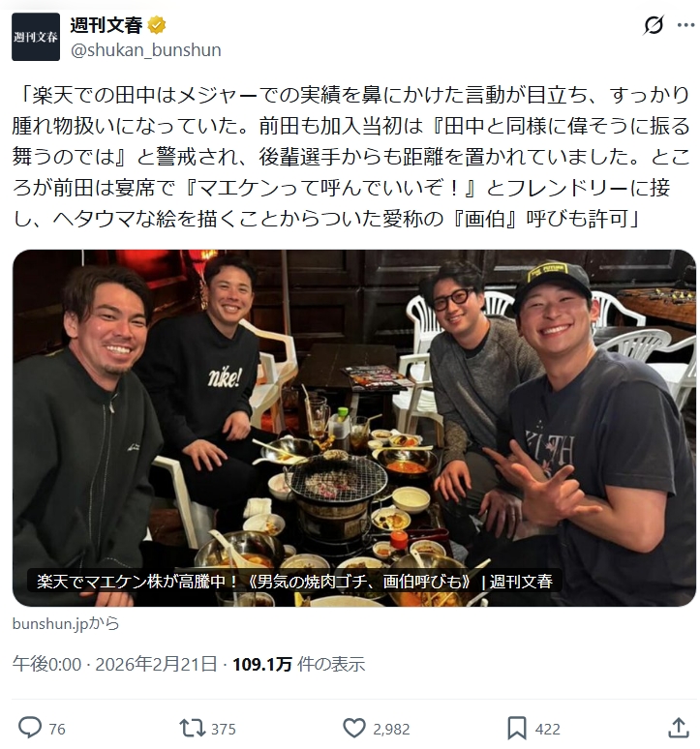Click the 375 reposts count
700x749 pixels.
coord(223,729)
